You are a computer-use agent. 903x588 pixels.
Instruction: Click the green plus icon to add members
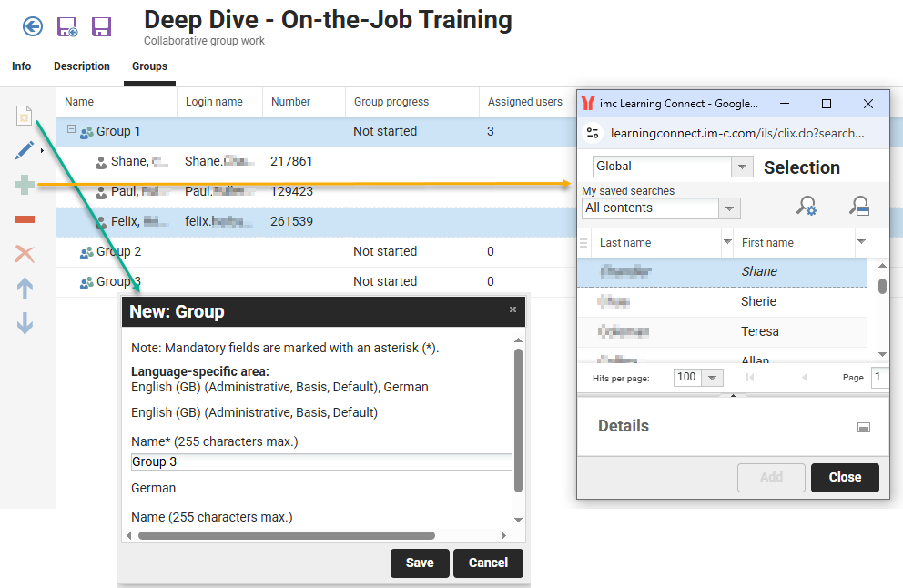click(24, 184)
